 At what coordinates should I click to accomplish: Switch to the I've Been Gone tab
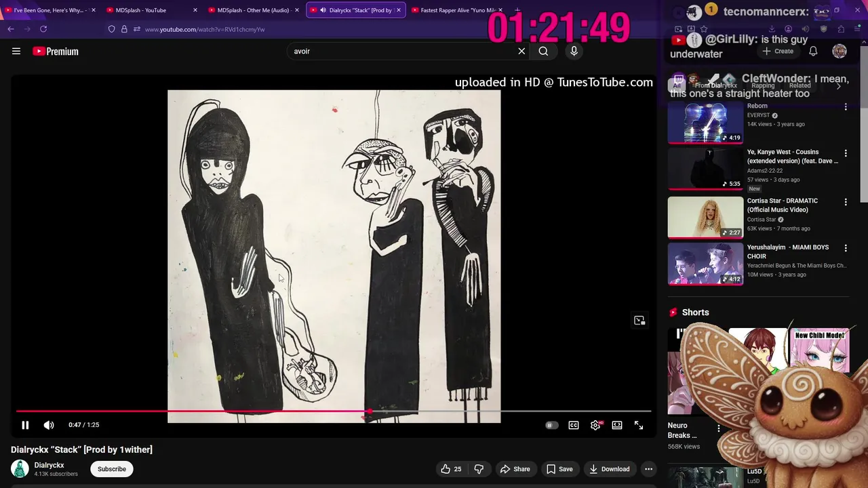49,10
